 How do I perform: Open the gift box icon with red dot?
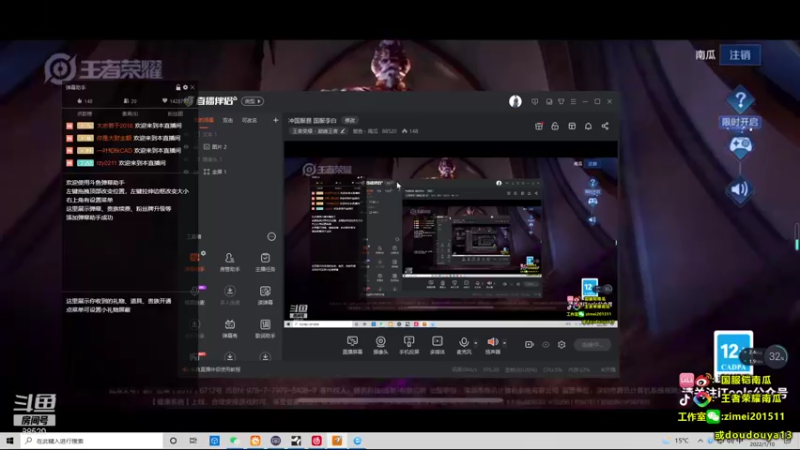pos(539,126)
